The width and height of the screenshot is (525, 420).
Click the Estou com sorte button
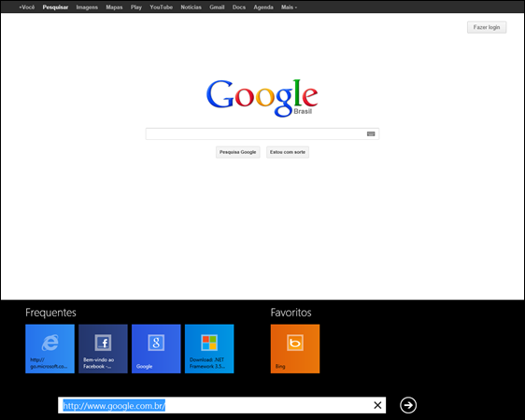288,152
